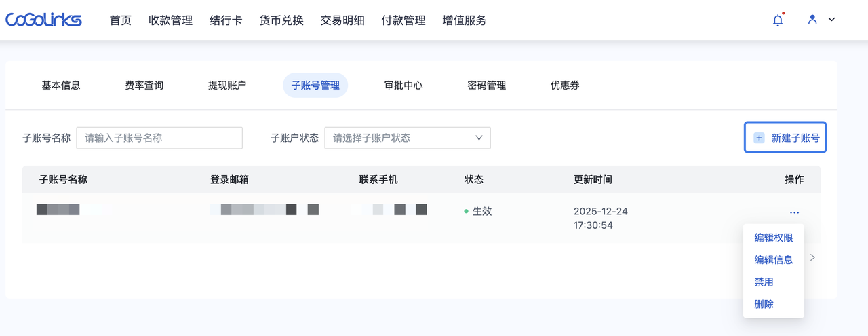Open the 子账户状态 dropdown
Screen dimensions: 868x336
click(x=408, y=138)
